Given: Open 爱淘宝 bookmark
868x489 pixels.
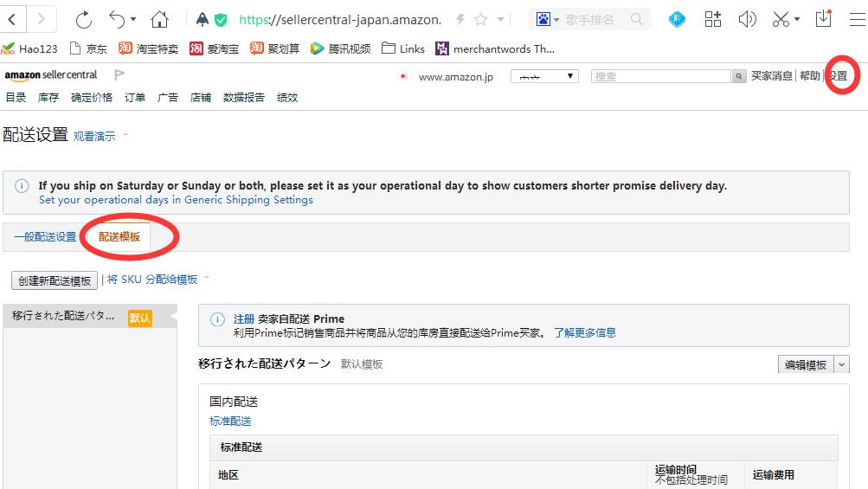Looking at the screenshot, I should point(214,48).
